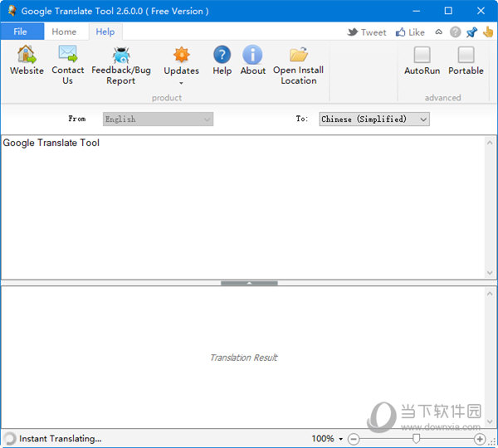Check for Updates using the sun icon
498x448 pixels.
click(x=181, y=55)
